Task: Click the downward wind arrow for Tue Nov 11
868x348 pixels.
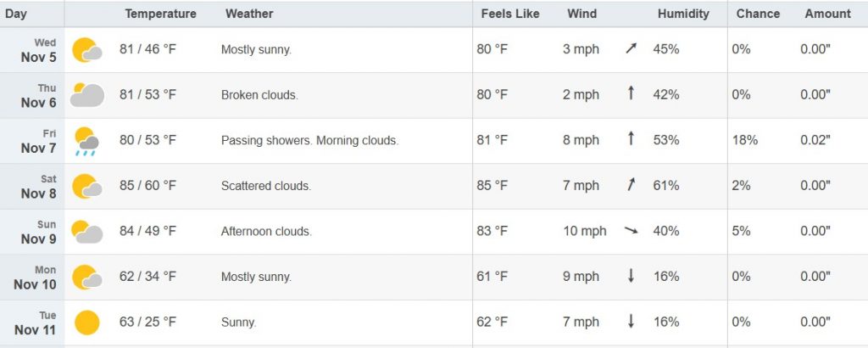Action: 631,322
